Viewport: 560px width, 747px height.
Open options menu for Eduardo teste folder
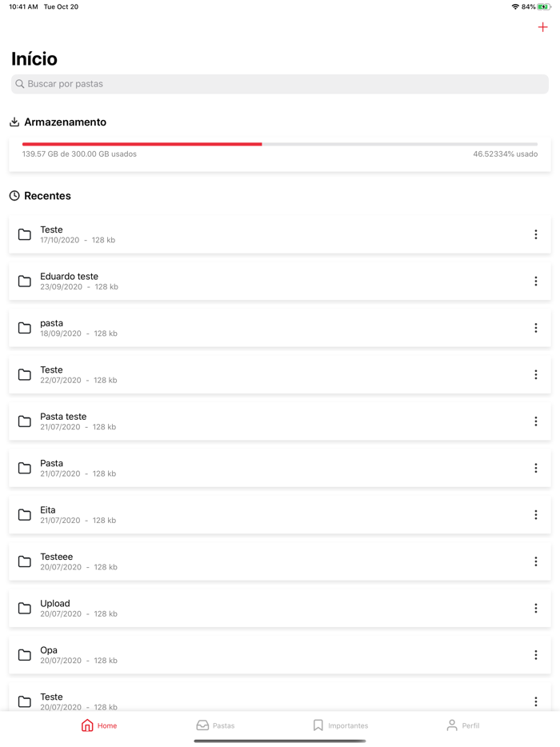pyautogui.click(x=535, y=282)
